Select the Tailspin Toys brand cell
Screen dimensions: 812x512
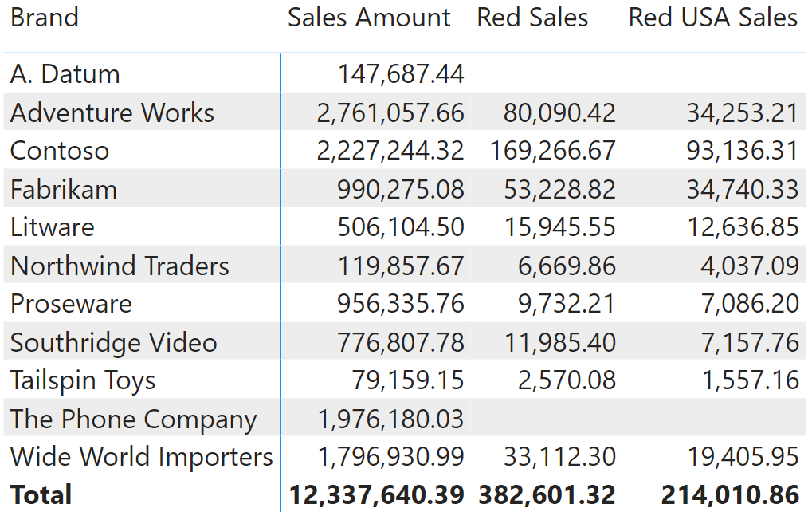click(x=83, y=380)
